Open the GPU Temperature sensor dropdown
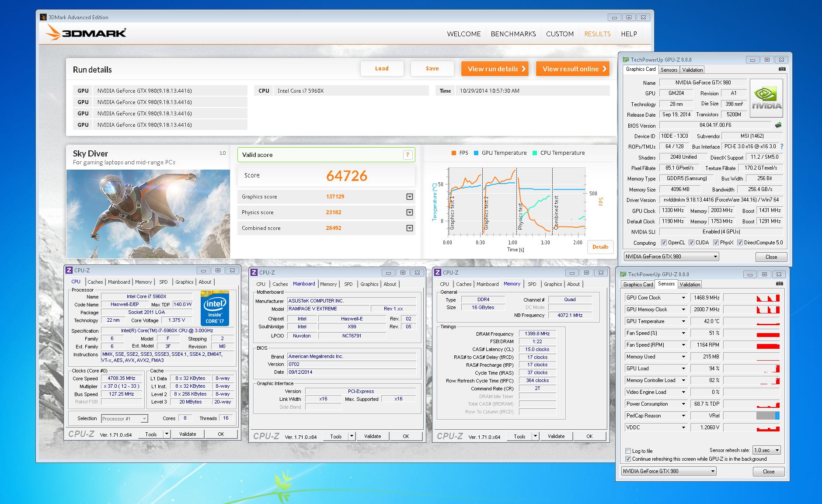The height and width of the screenshot is (504, 822). tap(683, 321)
